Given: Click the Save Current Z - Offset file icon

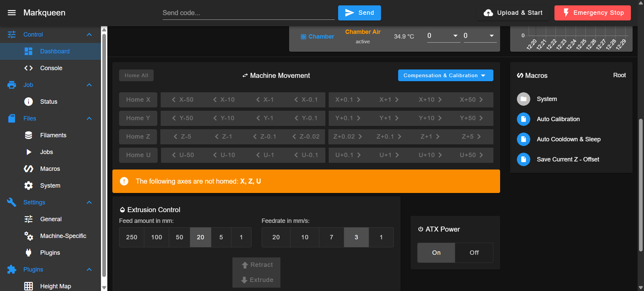Looking at the screenshot, I should pos(523,159).
